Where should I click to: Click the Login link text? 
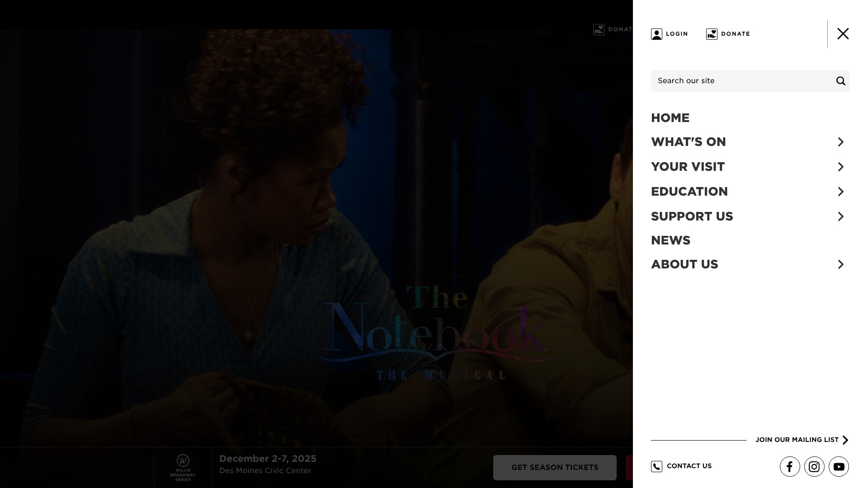point(677,34)
